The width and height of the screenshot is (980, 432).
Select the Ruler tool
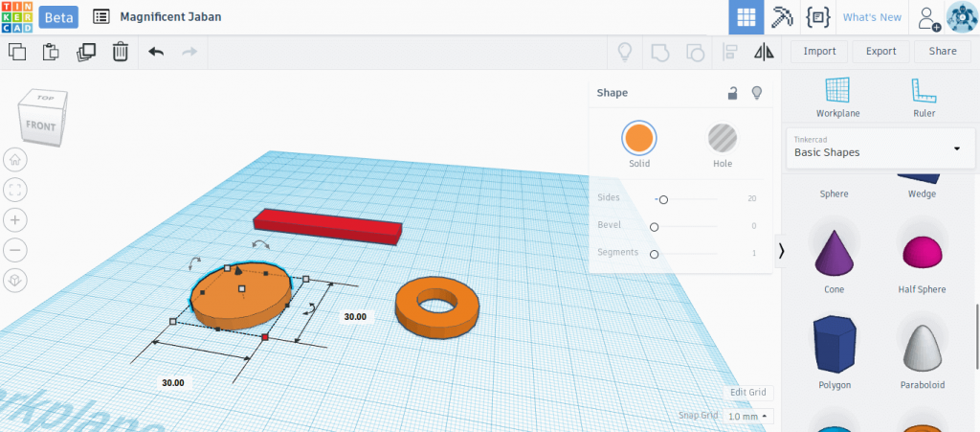(x=924, y=98)
